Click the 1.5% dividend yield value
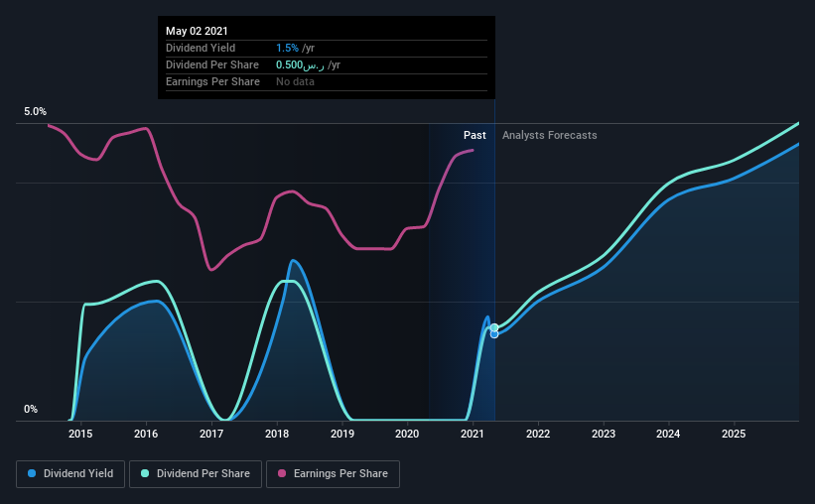The width and height of the screenshot is (815, 504). 287,48
